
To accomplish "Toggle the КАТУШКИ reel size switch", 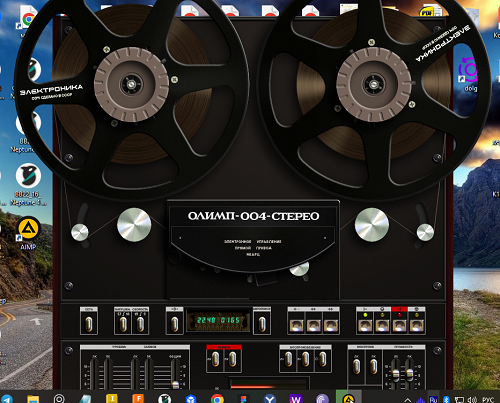I will click(x=123, y=323).
